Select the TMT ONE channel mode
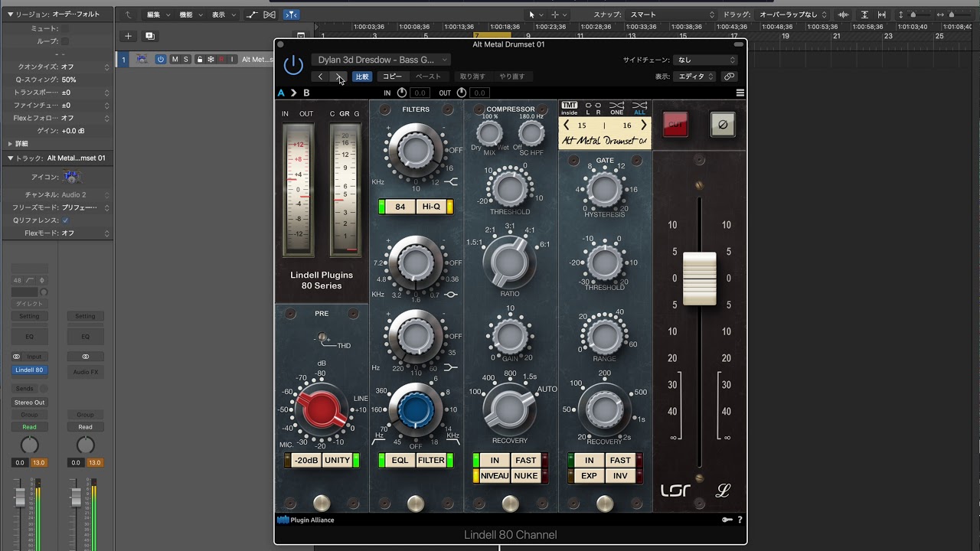Screen dimensions: 980x551 pos(616,108)
